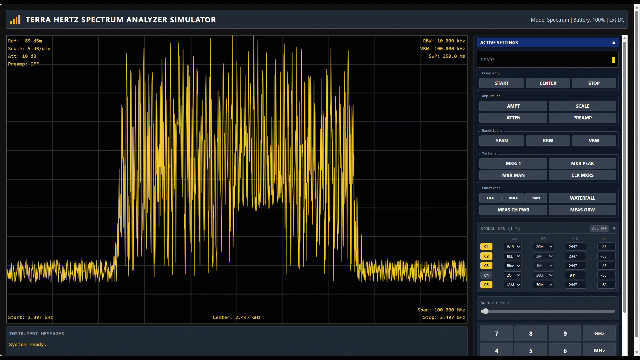Screen dimensions: 640x360
Task: Toggle the fifth signal row enable button
Action: point(486,285)
